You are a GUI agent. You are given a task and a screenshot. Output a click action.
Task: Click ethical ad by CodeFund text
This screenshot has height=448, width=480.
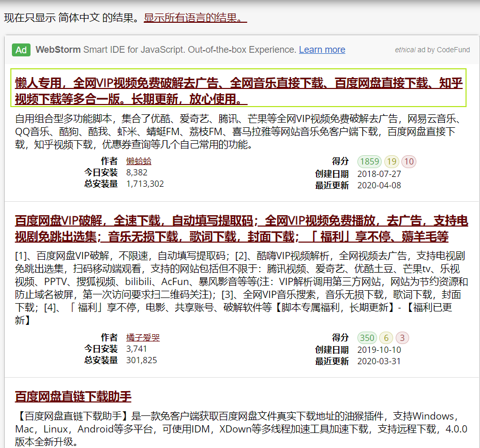coord(432,50)
